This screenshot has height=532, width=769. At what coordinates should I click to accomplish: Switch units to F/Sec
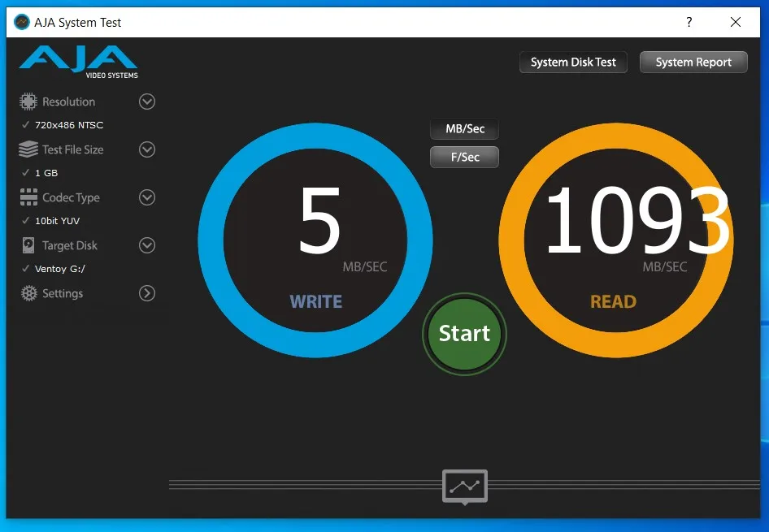[464, 158]
